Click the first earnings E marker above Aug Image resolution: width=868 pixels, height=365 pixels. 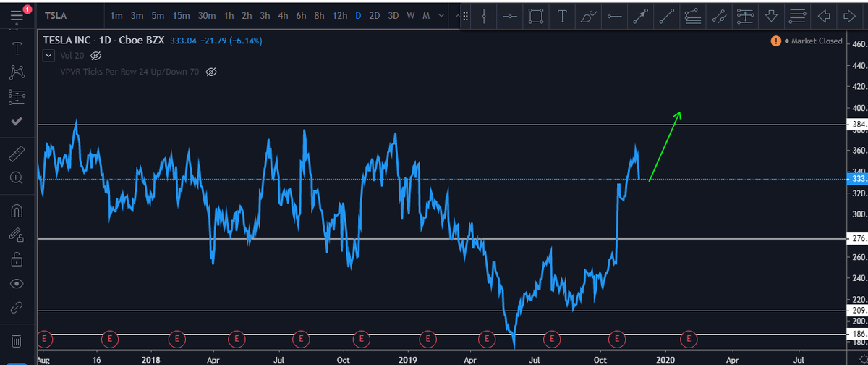(45, 337)
